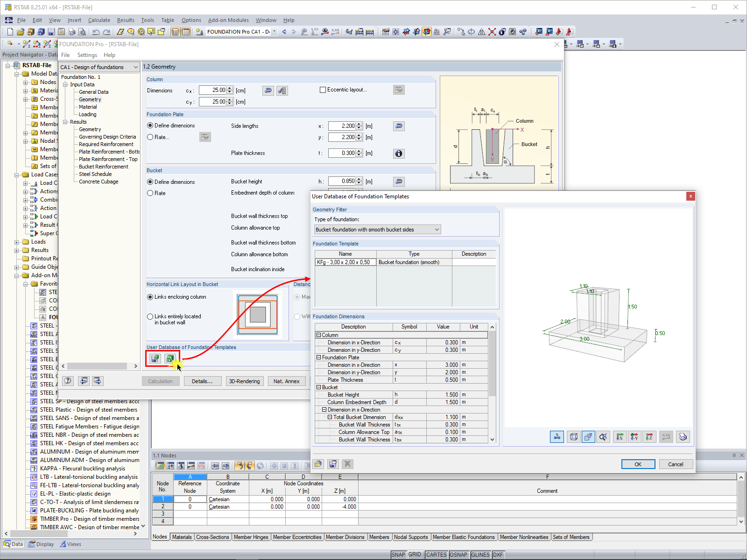Image resolution: width=747 pixels, height=560 pixels.
Task: Confirm the template dialog with OK
Action: coord(638,464)
